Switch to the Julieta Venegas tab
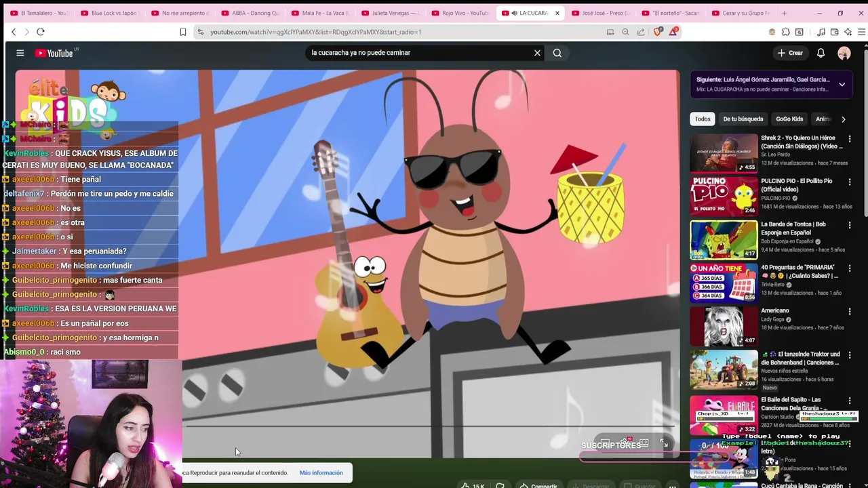Image resolution: width=868 pixels, height=488 pixels. pos(391,13)
